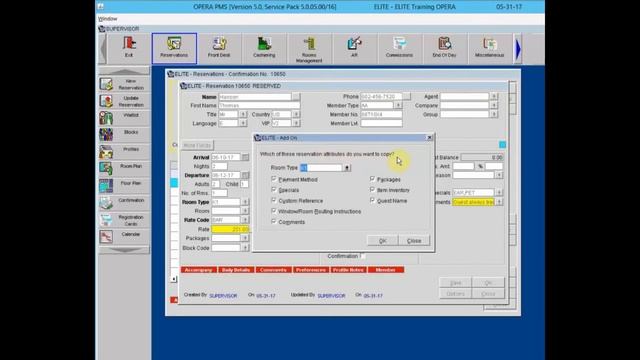
Task: Click OK in Add On dialog
Action: coord(382,241)
